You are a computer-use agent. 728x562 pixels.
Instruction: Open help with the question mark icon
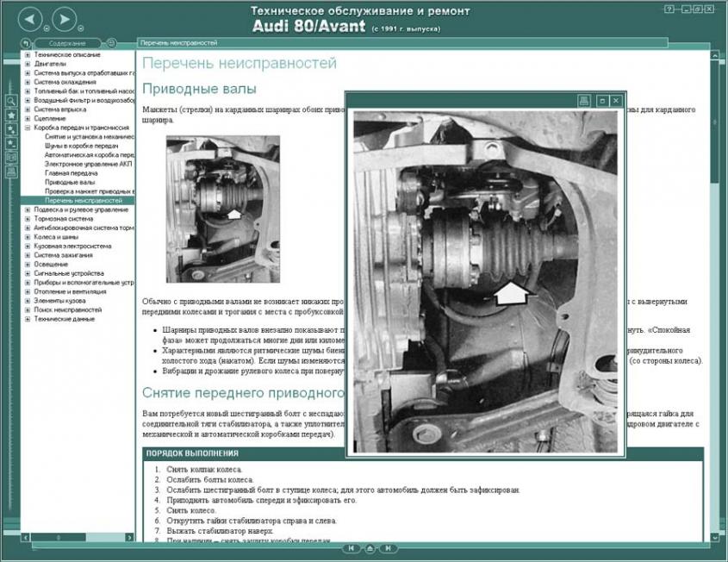click(x=669, y=9)
